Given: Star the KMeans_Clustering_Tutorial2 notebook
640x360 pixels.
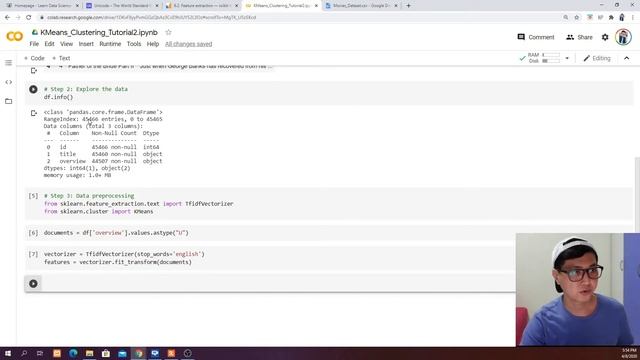Looking at the screenshot, I should click(168, 33).
